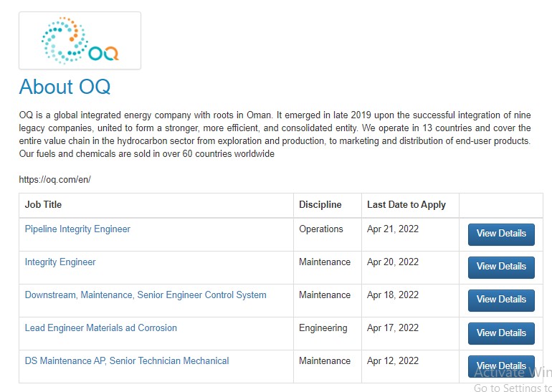Click the Apr 21, 2022 date cell

393,229
